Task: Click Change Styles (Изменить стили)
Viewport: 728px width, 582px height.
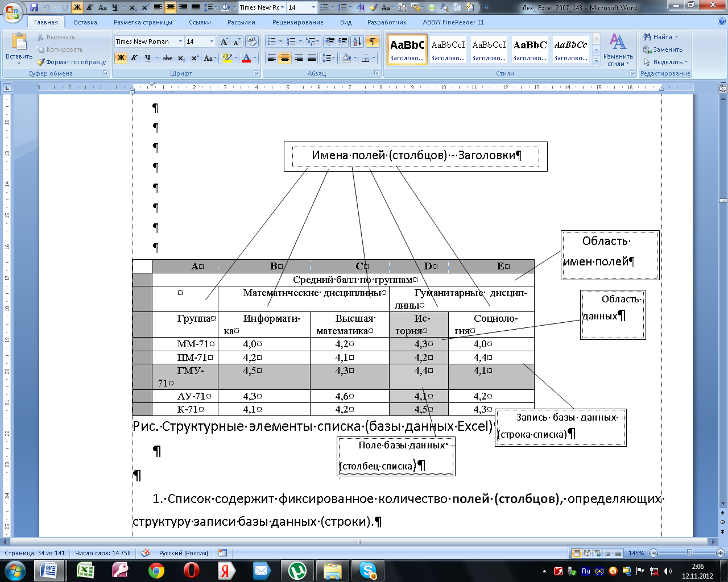Action: point(618,50)
